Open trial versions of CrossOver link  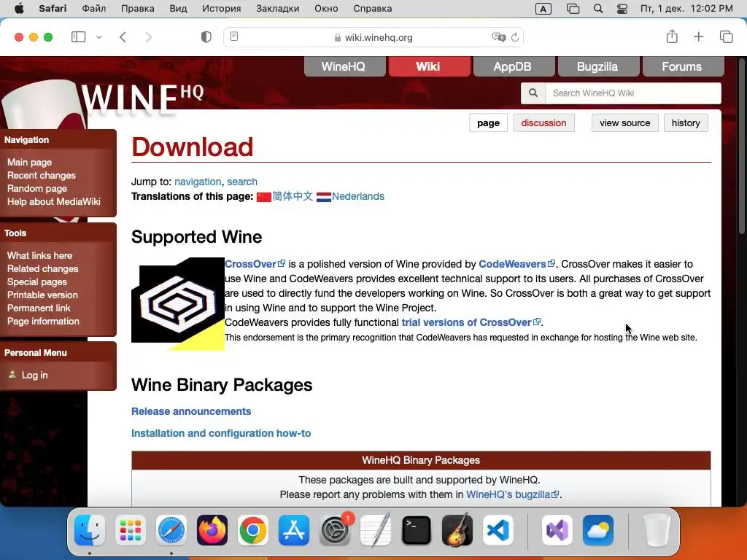click(x=471, y=322)
